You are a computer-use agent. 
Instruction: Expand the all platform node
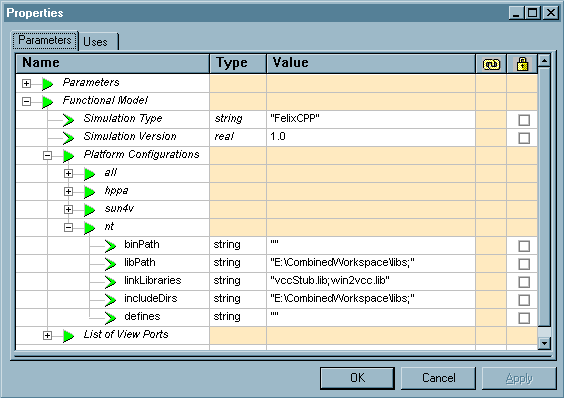point(68,173)
